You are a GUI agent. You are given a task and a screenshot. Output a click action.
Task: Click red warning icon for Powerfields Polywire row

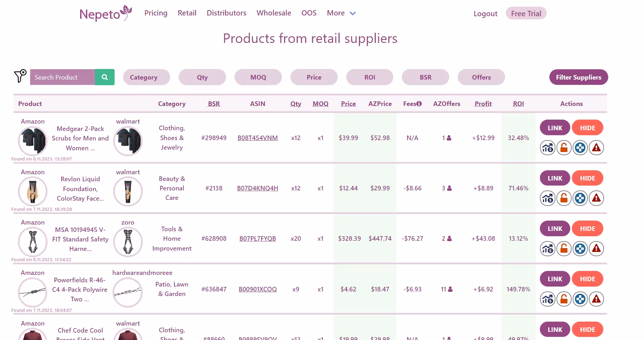point(596,299)
